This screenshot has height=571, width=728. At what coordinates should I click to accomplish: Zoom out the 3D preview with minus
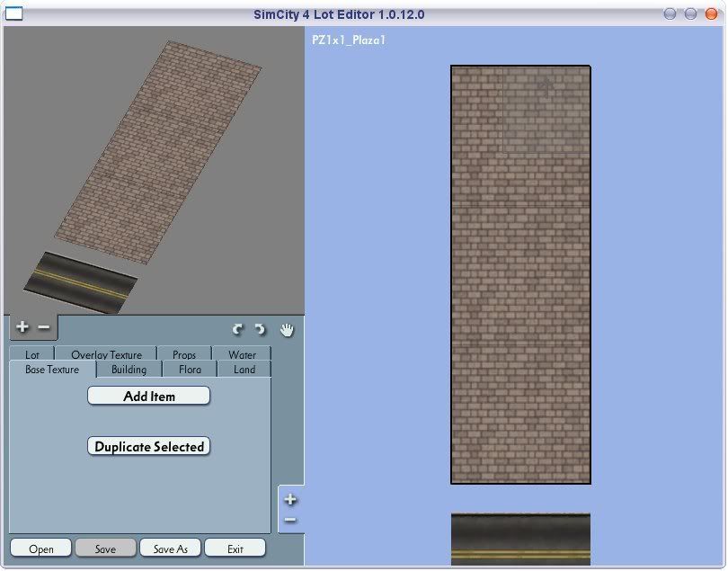pyautogui.click(x=44, y=328)
